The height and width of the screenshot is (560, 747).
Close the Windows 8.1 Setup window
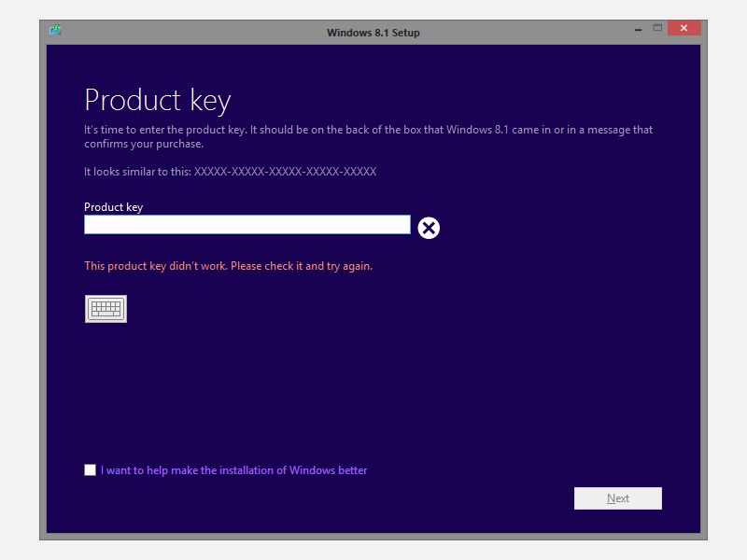[684, 28]
